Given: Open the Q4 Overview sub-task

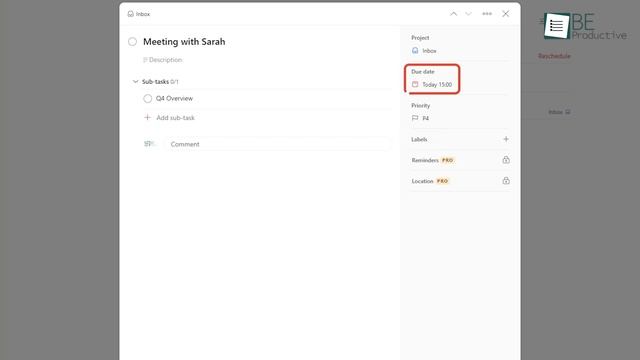Looking at the screenshot, I should tap(174, 98).
